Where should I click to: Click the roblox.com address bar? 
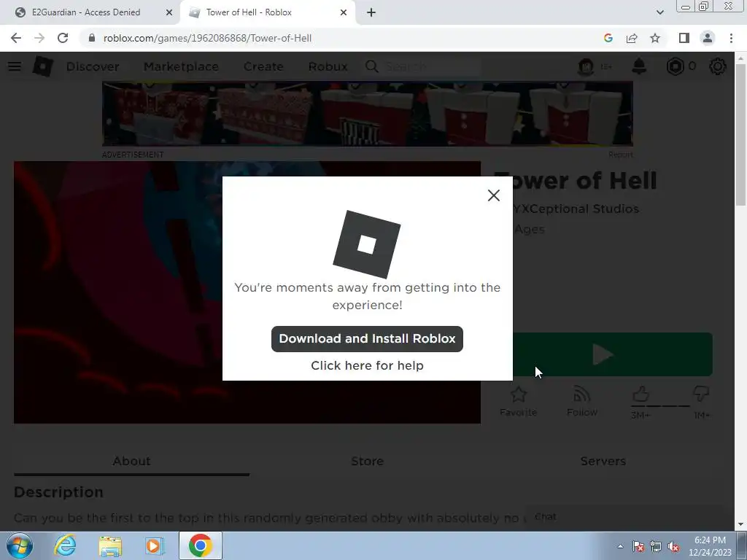click(333, 38)
